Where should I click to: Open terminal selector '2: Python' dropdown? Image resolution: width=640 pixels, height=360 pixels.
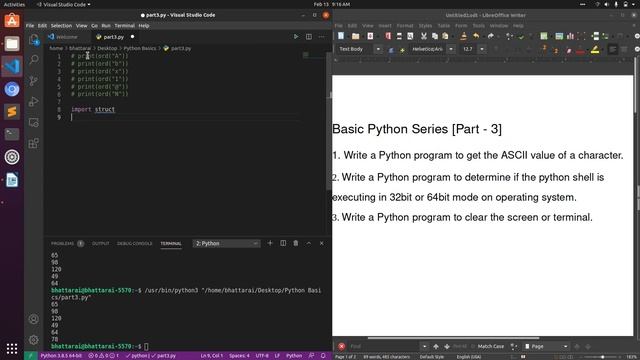coord(226,243)
